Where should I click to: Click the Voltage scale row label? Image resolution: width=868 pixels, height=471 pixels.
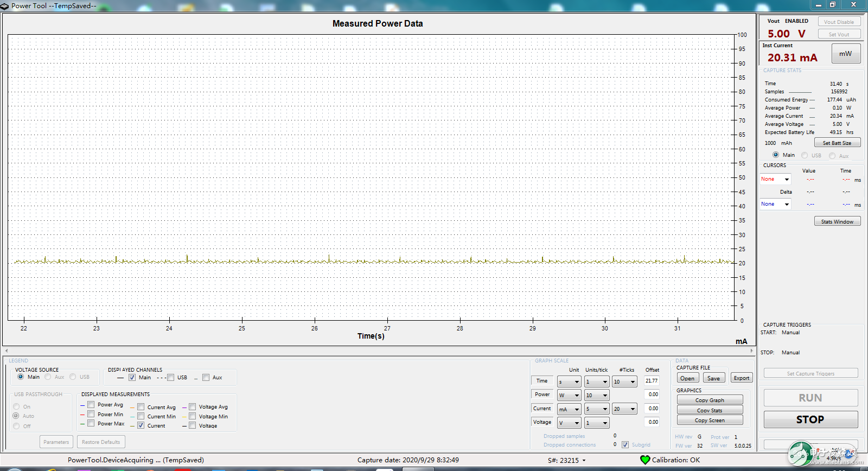(x=542, y=422)
